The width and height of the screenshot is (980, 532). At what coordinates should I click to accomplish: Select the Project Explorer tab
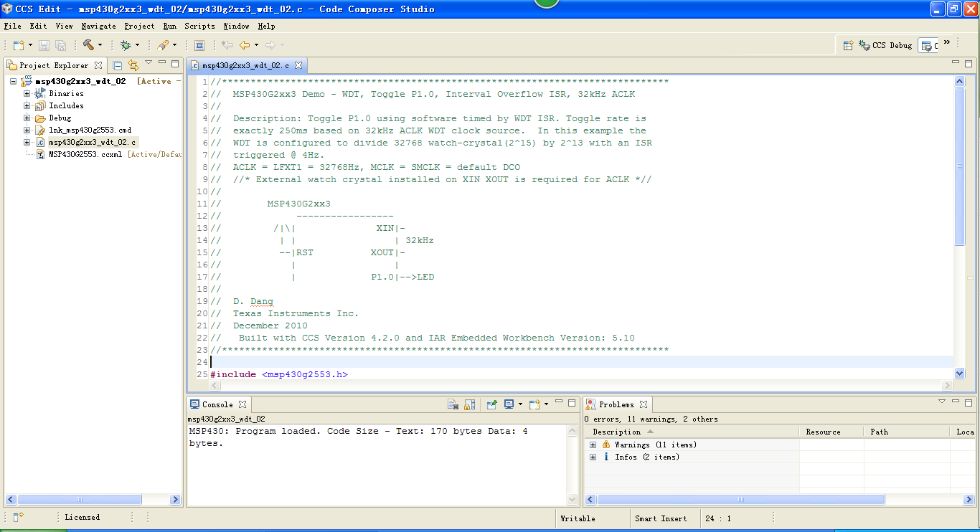54,65
